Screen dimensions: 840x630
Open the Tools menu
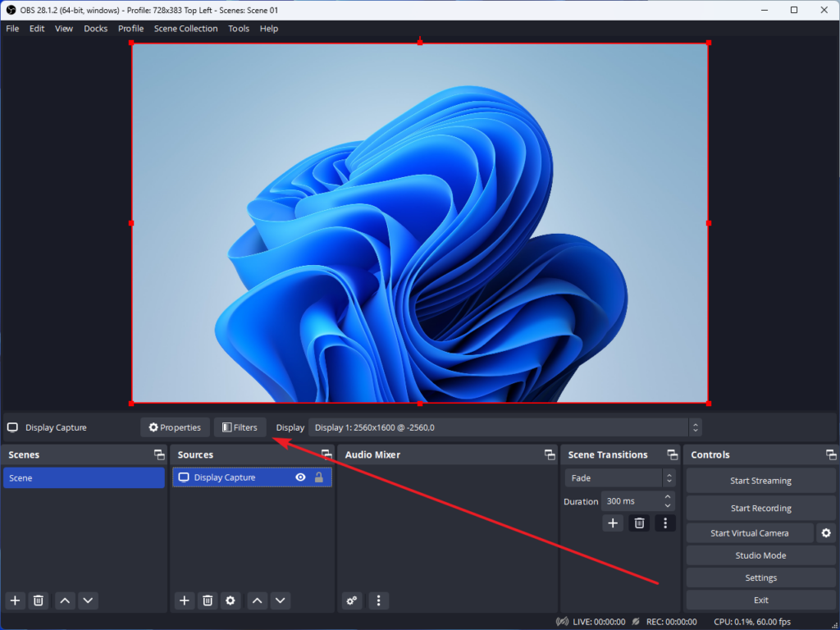(x=239, y=28)
